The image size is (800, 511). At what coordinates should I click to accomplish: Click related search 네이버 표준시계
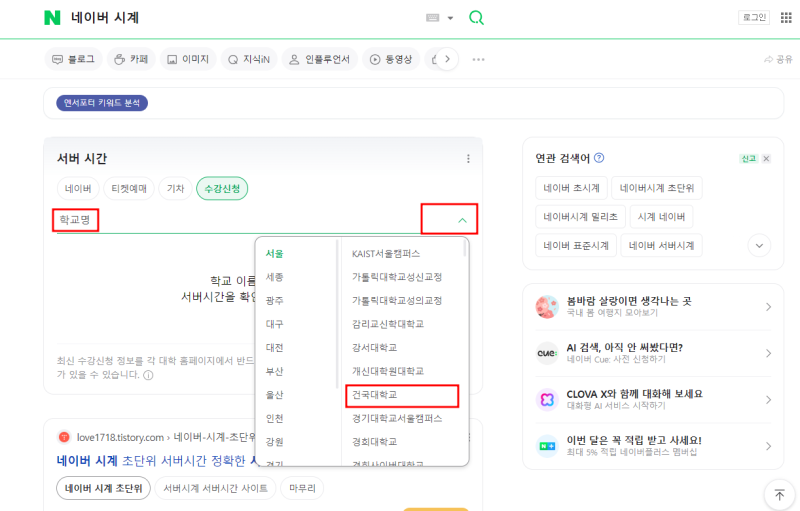coord(576,246)
